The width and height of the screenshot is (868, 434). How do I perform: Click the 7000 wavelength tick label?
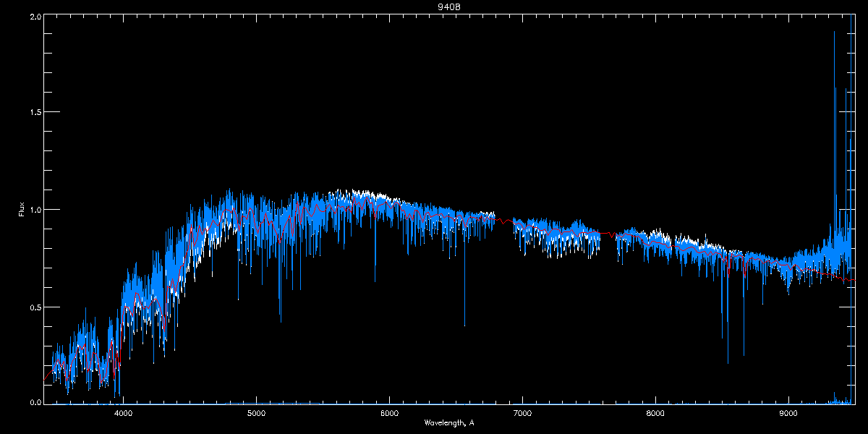click(x=522, y=414)
